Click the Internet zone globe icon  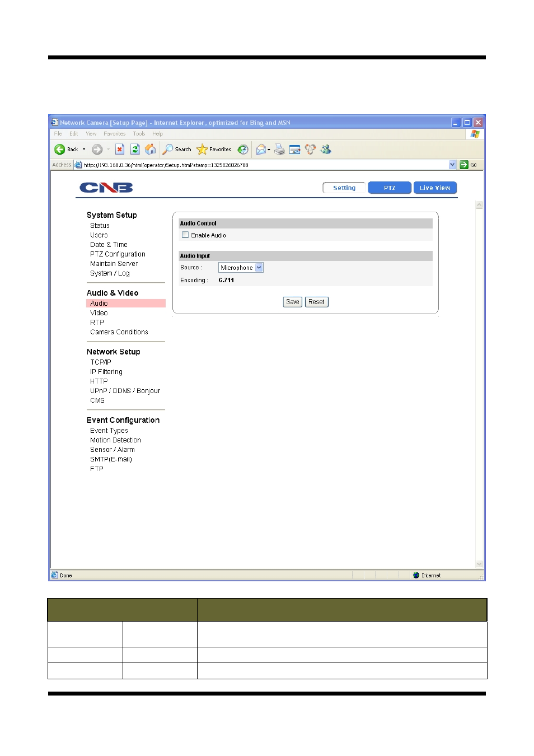pyautogui.click(x=416, y=575)
